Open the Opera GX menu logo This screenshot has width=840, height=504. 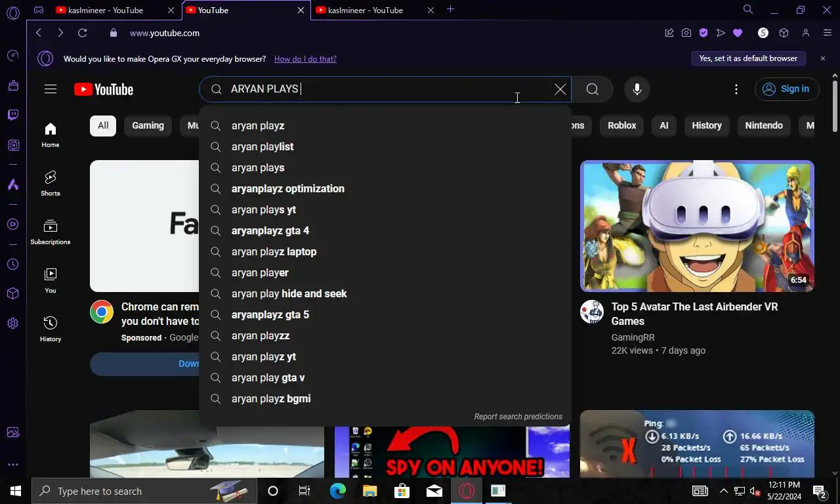pyautogui.click(x=12, y=12)
